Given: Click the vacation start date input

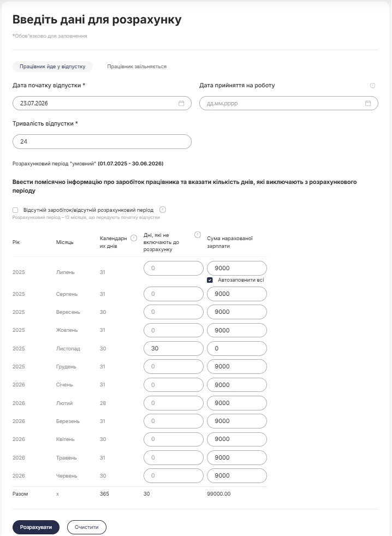Looking at the screenshot, I should click(102, 103).
